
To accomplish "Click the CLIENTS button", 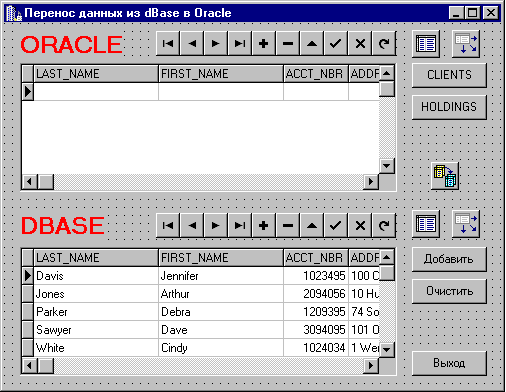I will [x=449, y=75].
